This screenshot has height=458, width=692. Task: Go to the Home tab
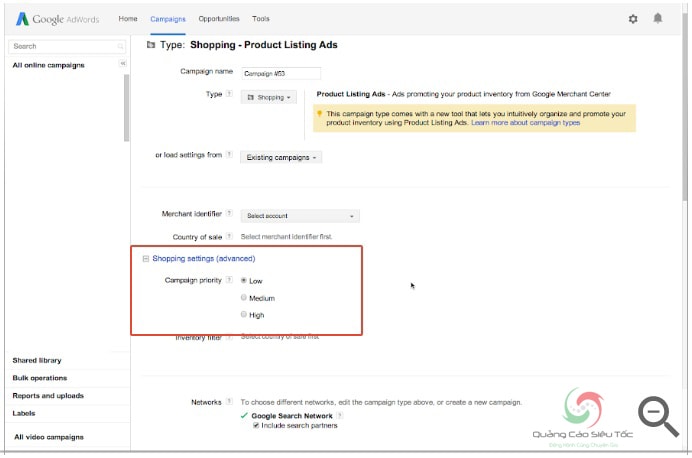pyautogui.click(x=128, y=19)
